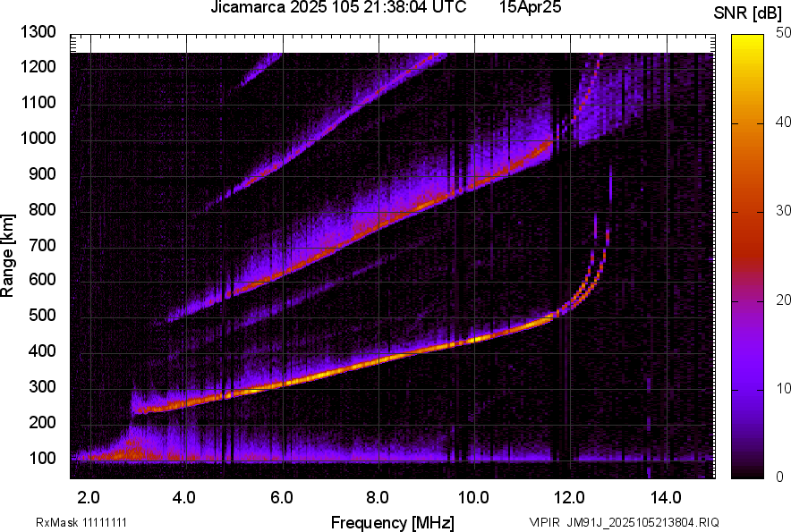Image resolution: width=791 pixels, height=532 pixels.
Task: Click the 1000 range tick label
Action: (x=38, y=139)
